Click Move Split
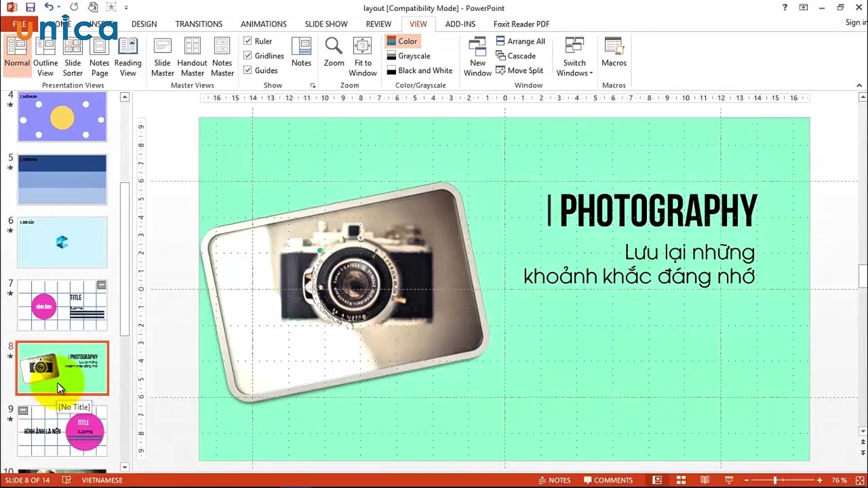This screenshot has height=488, width=868. (x=520, y=70)
